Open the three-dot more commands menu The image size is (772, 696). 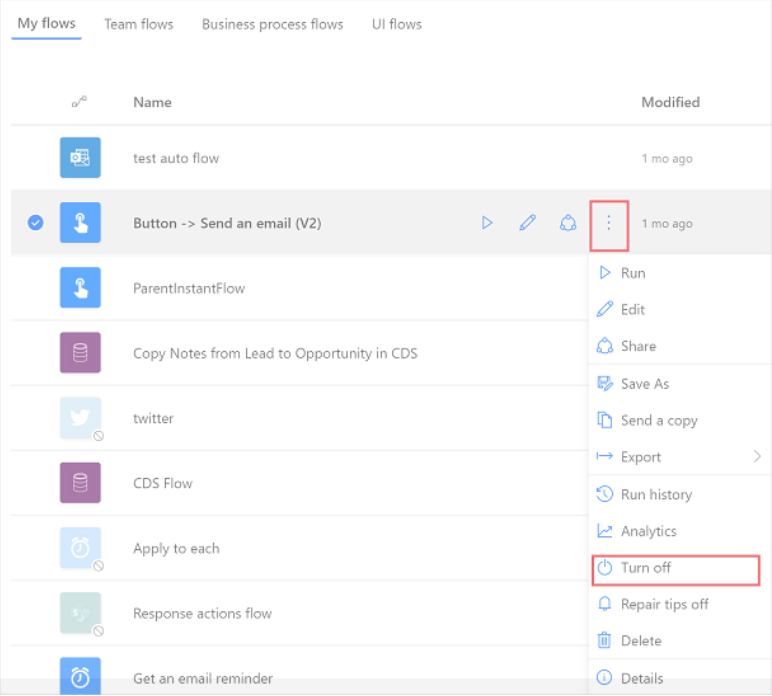pyautogui.click(x=609, y=223)
